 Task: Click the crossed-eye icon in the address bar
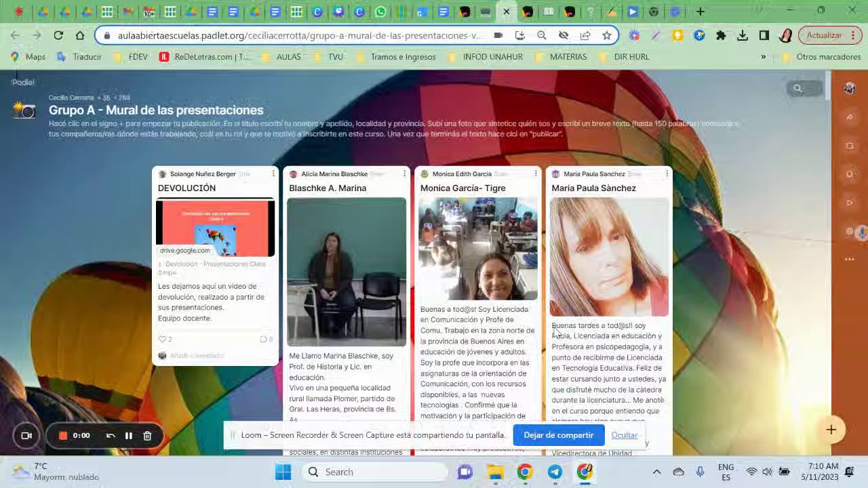(x=564, y=35)
